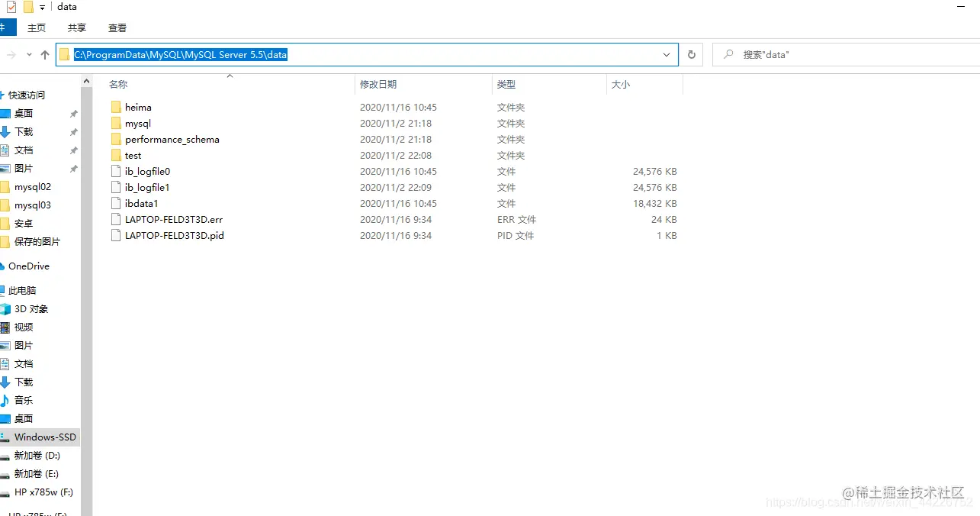Select the Windows-SSD drive
This screenshot has height=516, width=980.
(x=40, y=437)
